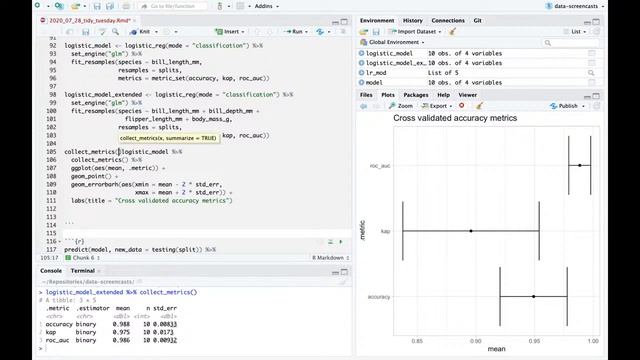
Task: Select the Packages tab
Action: tap(416, 95)
